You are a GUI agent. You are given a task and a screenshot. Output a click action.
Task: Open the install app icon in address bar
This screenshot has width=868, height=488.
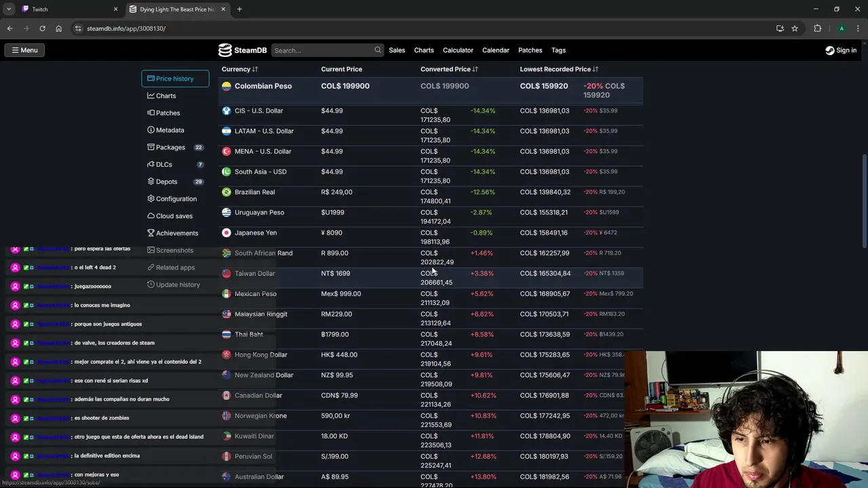click(x=780, y=28)
